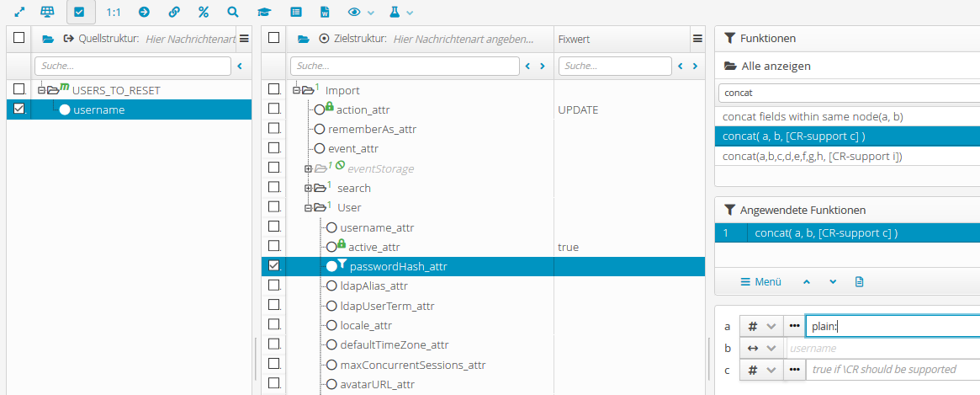Screen dimensions: 980x395
Task: Open the Menü under applied functions
Action: 760,282
